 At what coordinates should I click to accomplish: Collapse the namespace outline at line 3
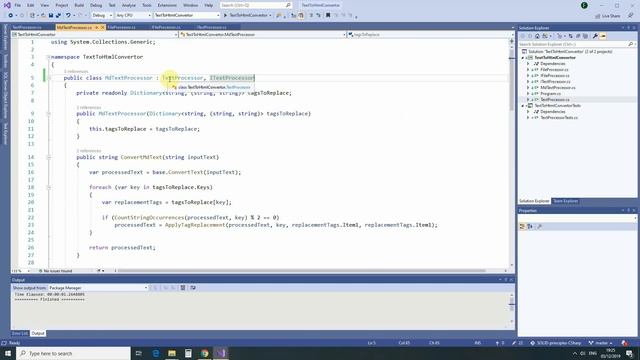coord(49,57)
